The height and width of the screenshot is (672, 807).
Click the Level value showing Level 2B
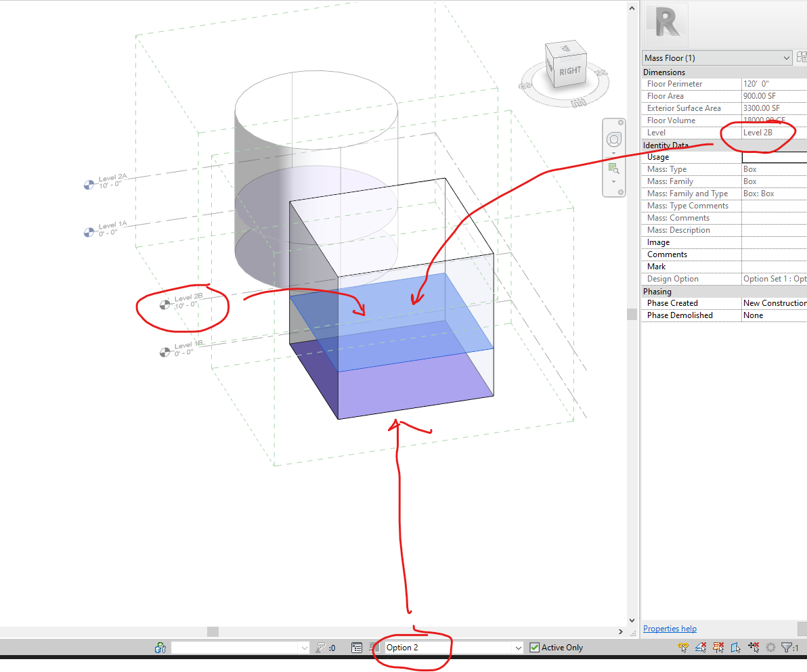pyautogui.click(x=760, y=133)
